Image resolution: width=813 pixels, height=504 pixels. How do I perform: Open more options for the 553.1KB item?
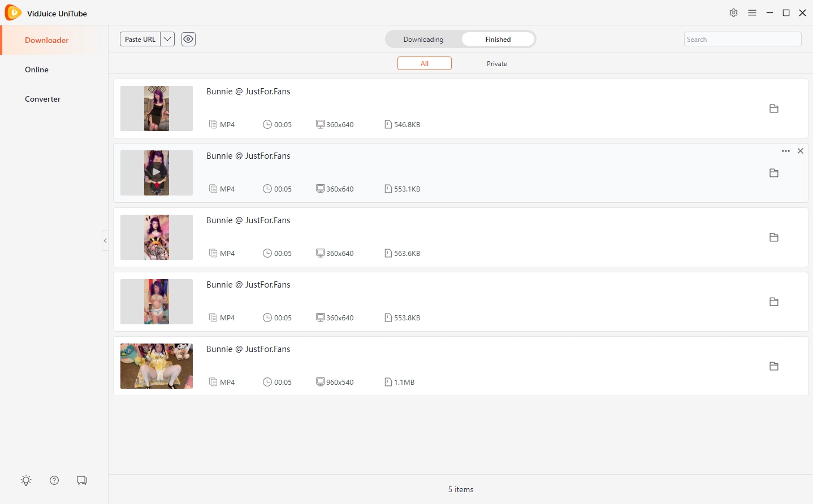786,151
